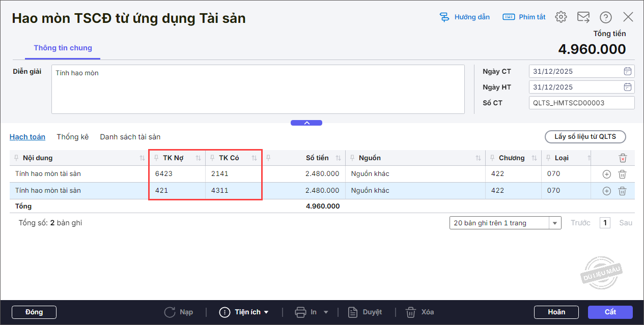Image resolution: width=644 pixels, height=325 pixels.
Task: Select Nguồn khác in the 421 row
Action: (x=415, y=191)
